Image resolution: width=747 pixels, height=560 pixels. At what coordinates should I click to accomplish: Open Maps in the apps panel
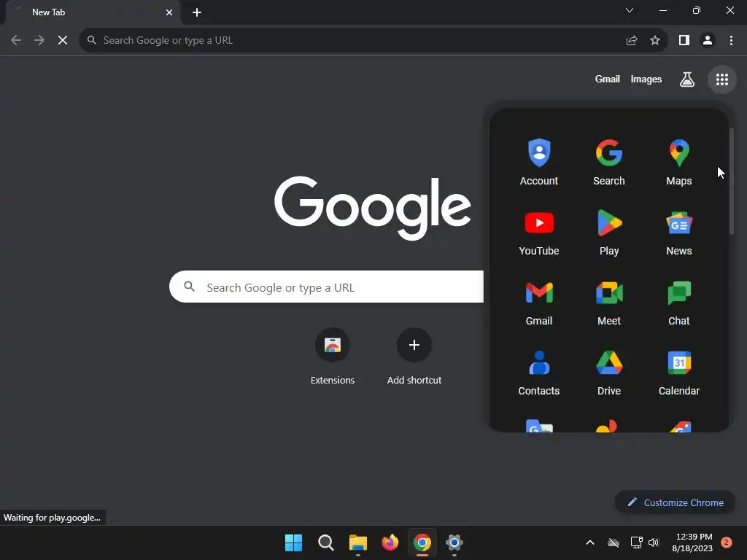coord(679,162)
